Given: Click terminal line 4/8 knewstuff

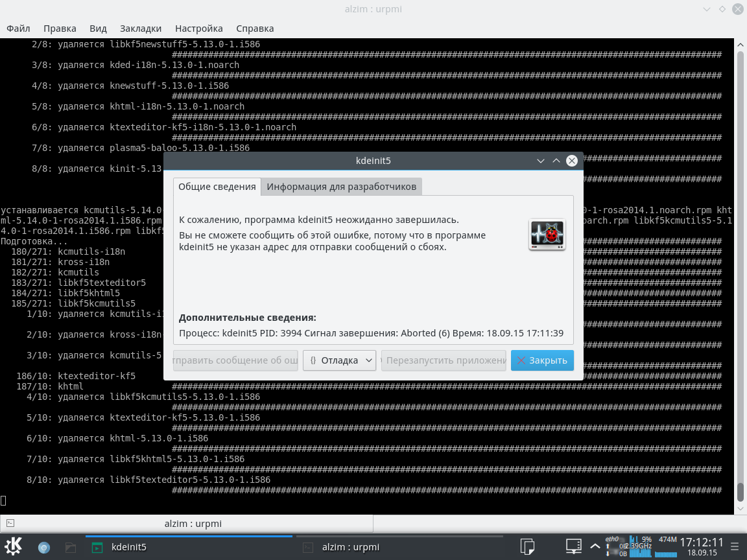Looking at the screenshot, I should coord(130,86).
